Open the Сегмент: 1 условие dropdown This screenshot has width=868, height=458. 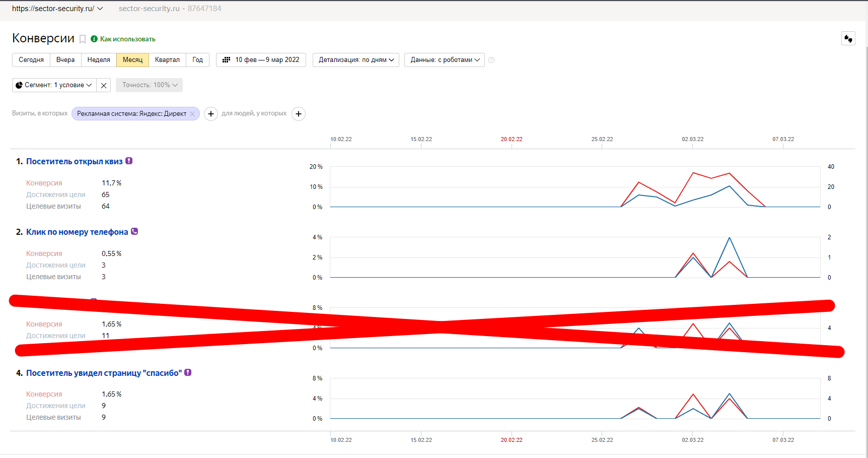click(54, 85)
